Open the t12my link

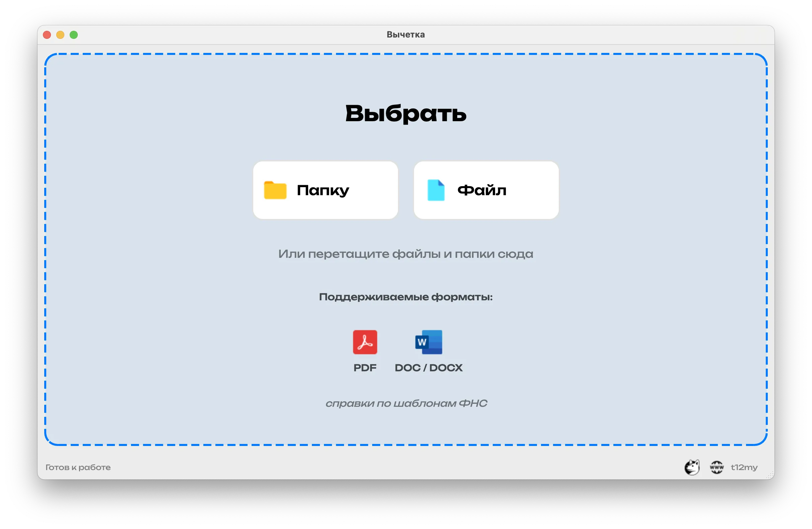744,467
